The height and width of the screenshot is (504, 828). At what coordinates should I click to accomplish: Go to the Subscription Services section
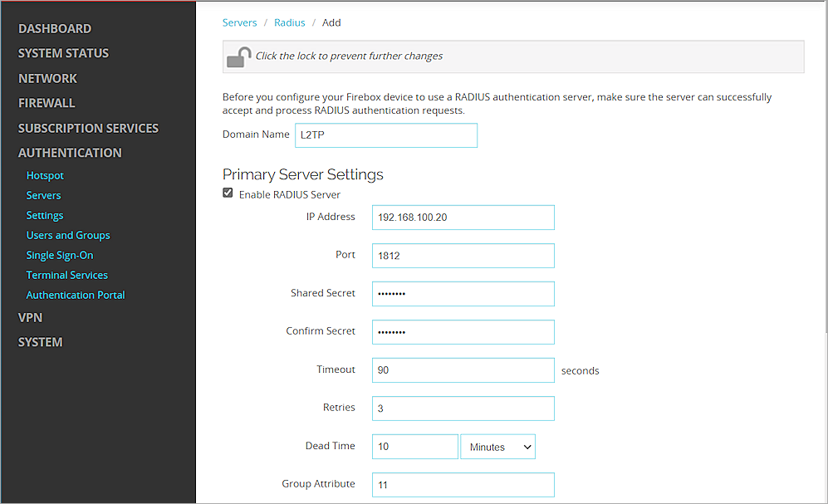(x=88, y=128)
